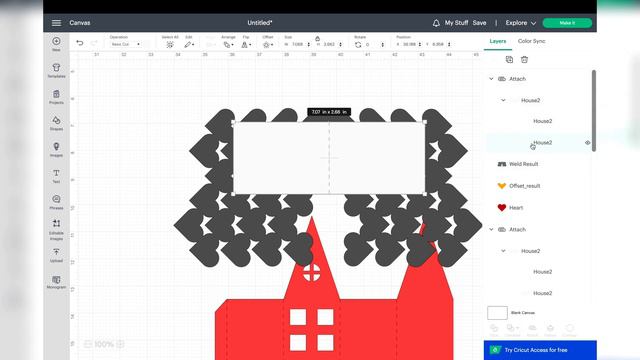Click the Position X field
The width and height of the screenshot is (640, 360).
(x=409, y=44)
